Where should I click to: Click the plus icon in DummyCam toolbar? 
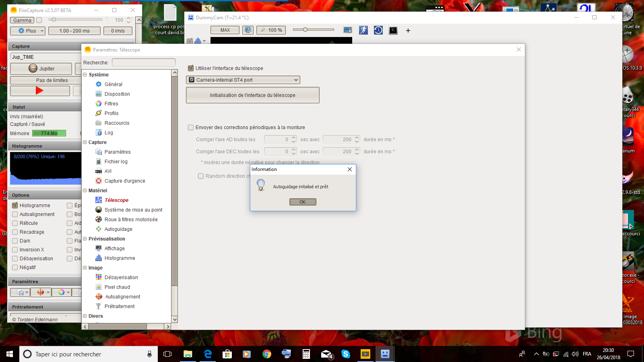[408, 31]
